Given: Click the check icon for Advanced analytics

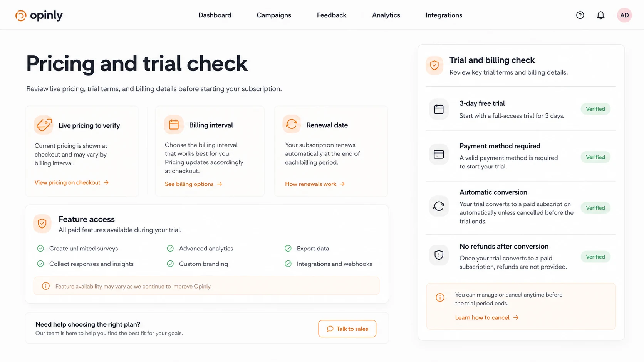Looking at the screenshot, I should (x=170, y=249).
